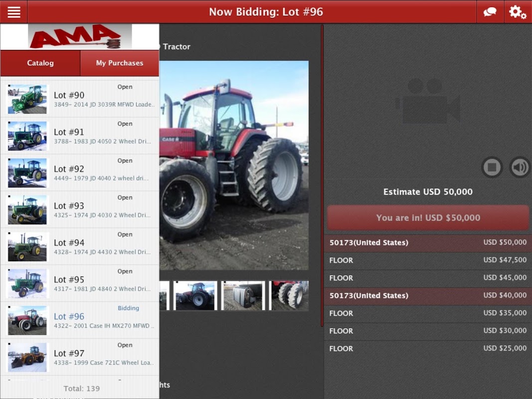View the dual tires gallery thumbnail
This screenshot has height=399, width=532.
(289, 296)
